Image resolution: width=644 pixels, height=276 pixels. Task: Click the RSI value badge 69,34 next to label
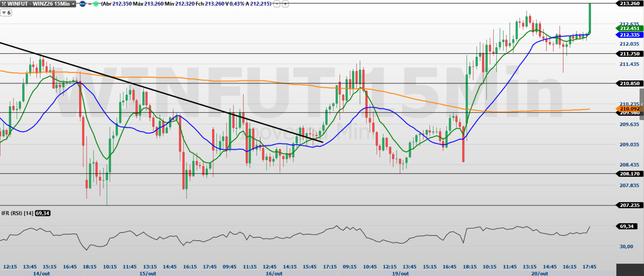click(x=43, y=213)
